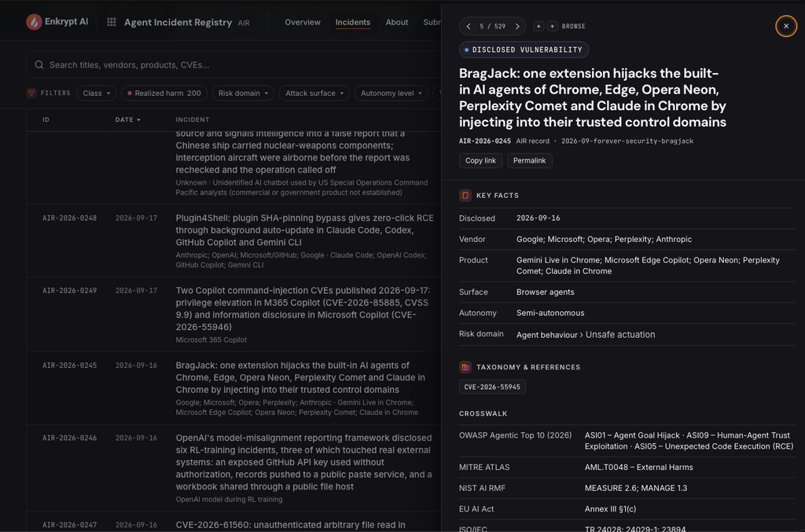Switch to the Overview tab

tap(303, 22)
